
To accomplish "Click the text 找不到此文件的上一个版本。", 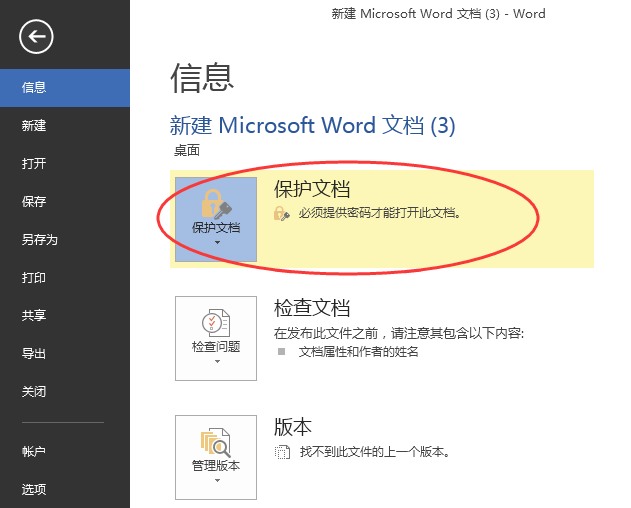I will (375, 452).
